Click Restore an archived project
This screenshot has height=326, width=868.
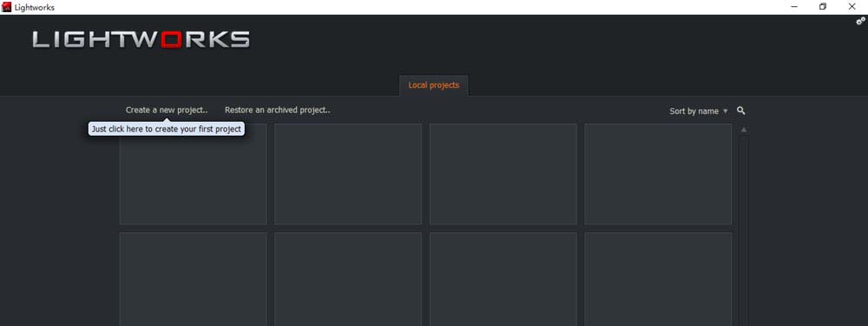[278, 110]
